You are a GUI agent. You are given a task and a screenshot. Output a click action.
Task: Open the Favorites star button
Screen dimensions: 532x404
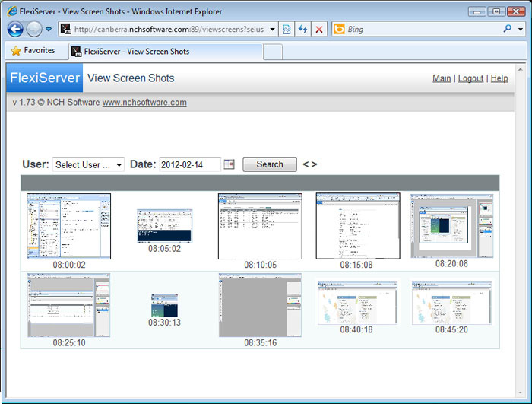(33, 51)
